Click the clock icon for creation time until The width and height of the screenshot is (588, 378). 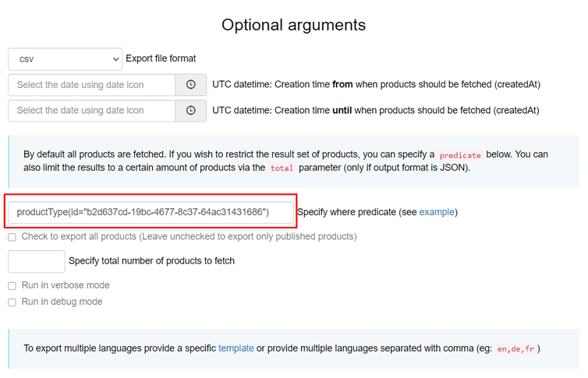[191, 111]
